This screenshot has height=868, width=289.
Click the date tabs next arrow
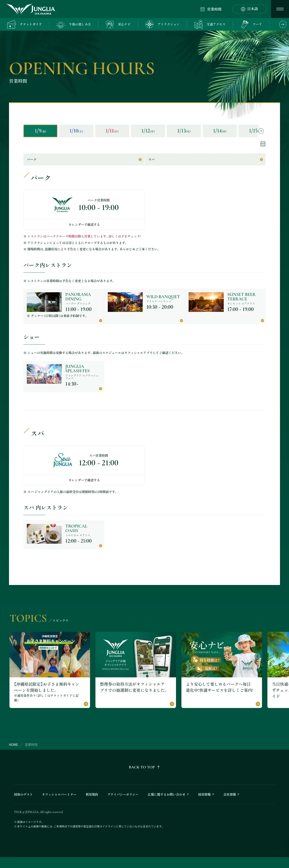(x=261, y=131)
